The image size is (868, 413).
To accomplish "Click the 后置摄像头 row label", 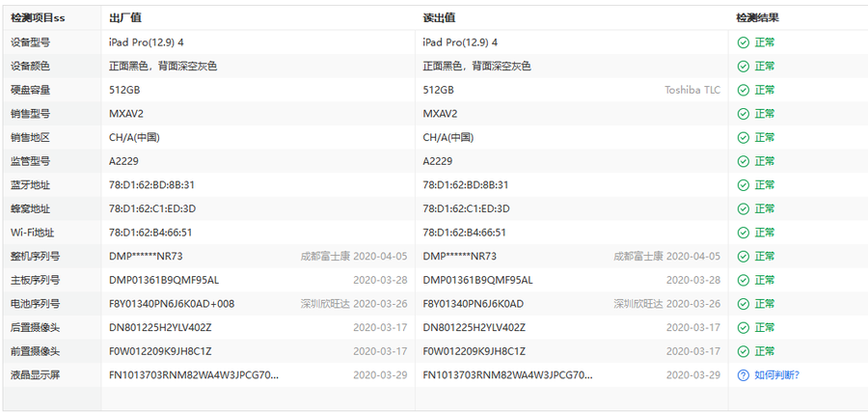I will coord(37,328).
